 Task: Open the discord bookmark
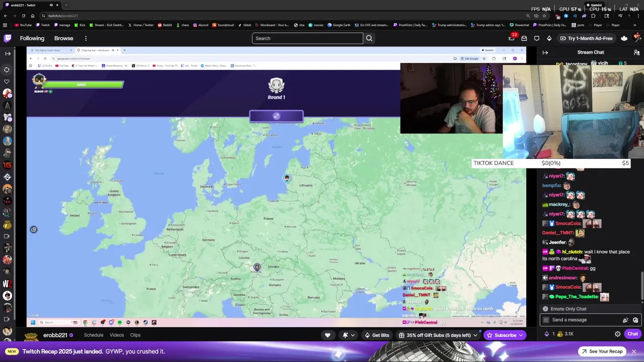[201, 25]
